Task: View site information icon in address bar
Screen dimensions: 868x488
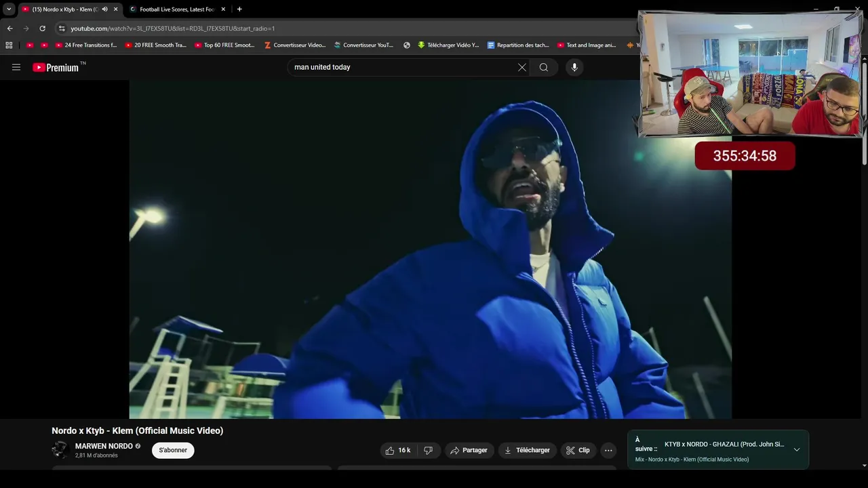Action: tap(62, 28)
